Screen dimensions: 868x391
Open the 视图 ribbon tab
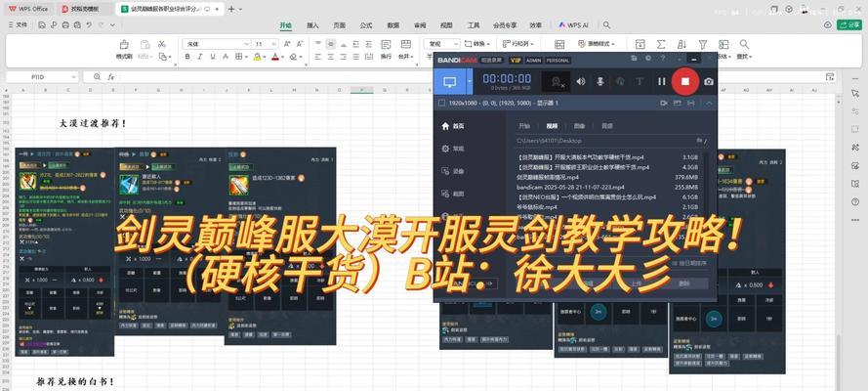[446, 25]
